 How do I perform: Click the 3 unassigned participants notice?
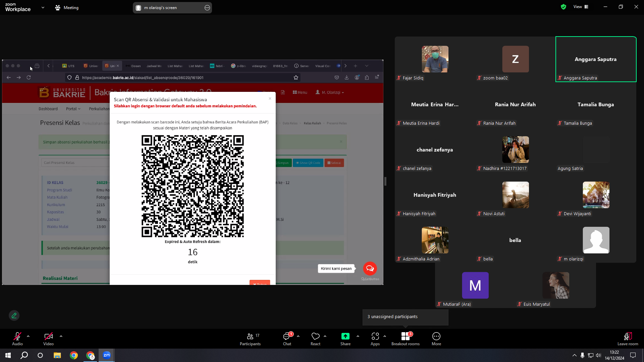click(406, 317)
